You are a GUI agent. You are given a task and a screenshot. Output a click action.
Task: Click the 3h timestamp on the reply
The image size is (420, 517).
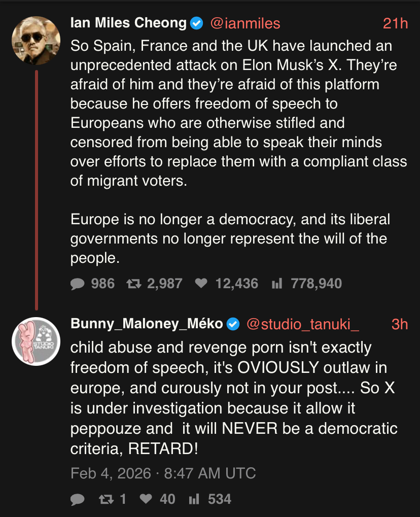point(400,324)
